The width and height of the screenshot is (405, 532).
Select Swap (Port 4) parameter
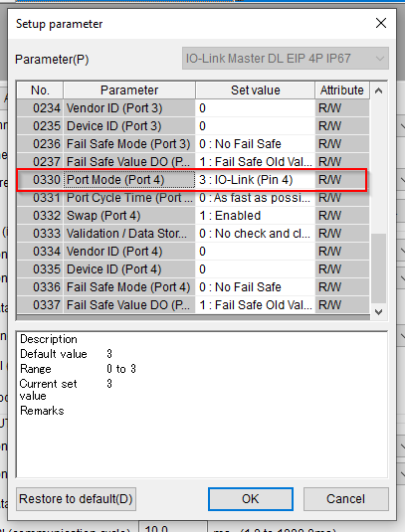tap(129, 216)
